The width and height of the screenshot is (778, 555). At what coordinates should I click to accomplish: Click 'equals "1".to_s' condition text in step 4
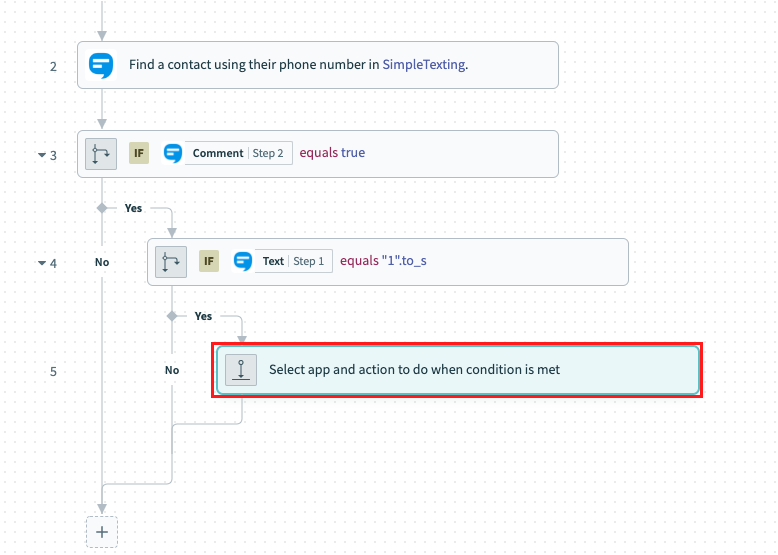tap(383, 261)
